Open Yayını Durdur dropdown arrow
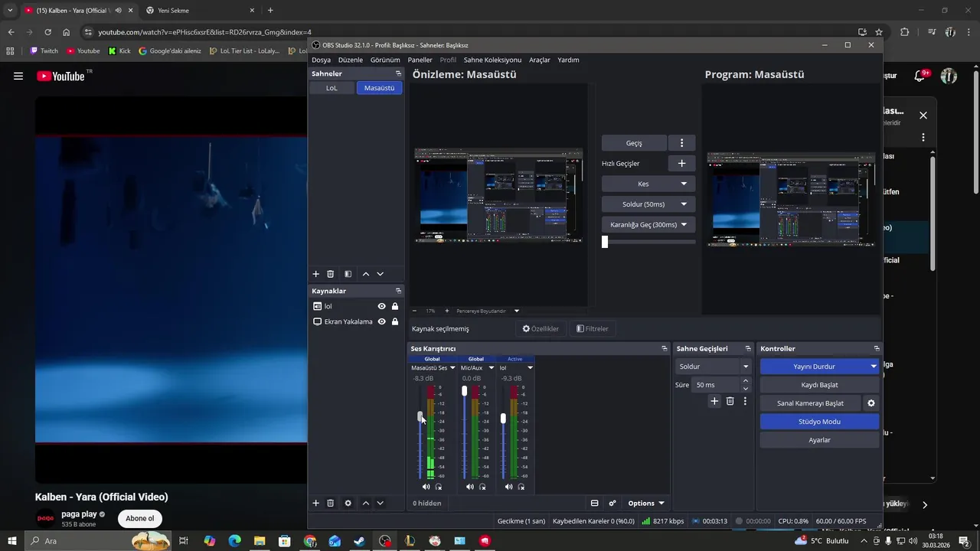Image resolution: width=980 pixels, height=551 pixels. [x=874, y=367]
